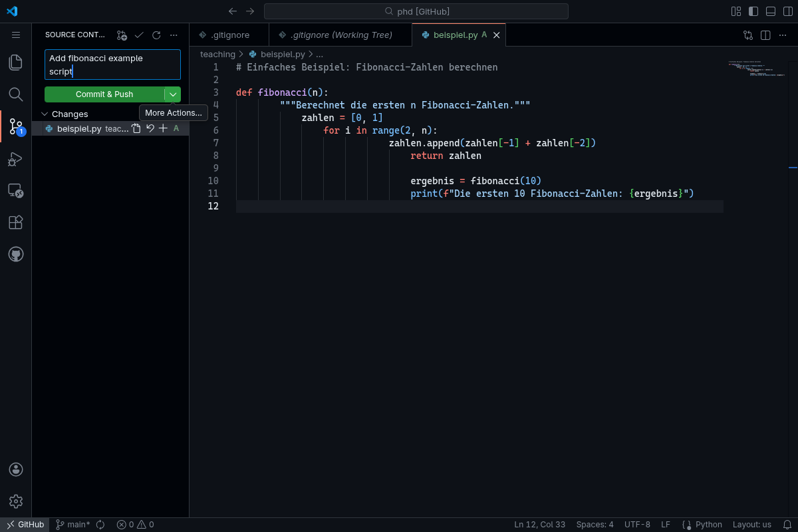Stage changes for beispiel.py with plus
The width and height of the screenshot is (798, 532).
(x=163, y=128)
